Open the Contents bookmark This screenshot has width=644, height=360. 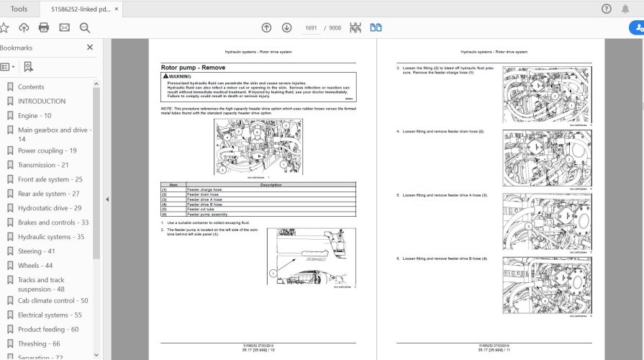31,86
